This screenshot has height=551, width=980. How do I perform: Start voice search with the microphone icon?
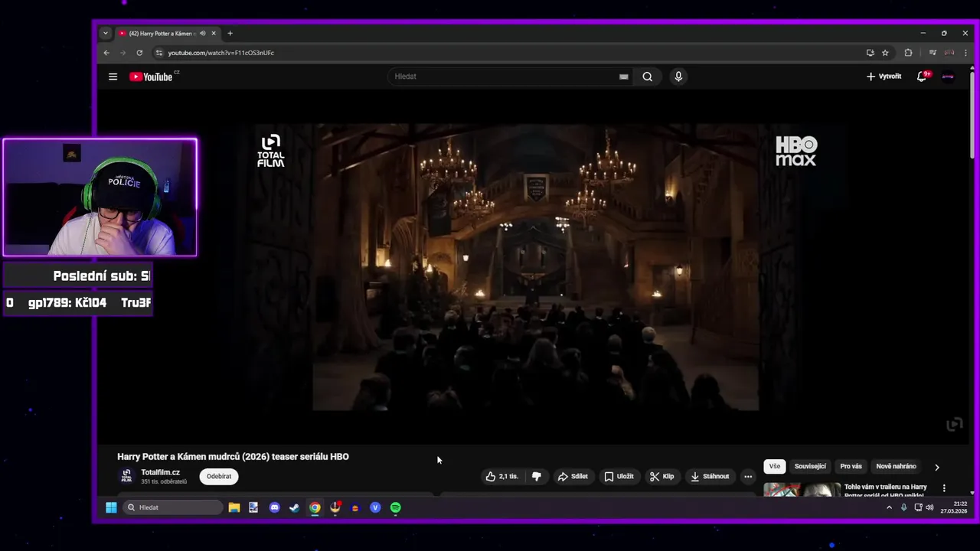(678, 77)
